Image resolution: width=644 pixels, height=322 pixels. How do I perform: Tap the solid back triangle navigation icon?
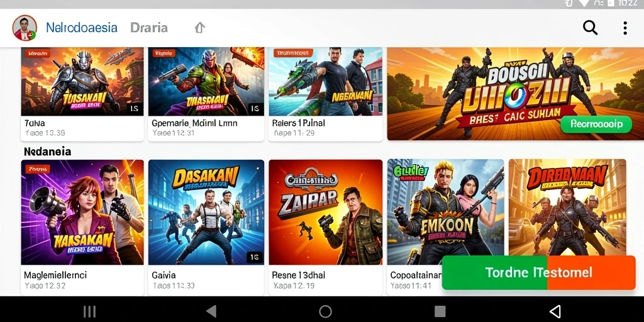pos(211,311)
